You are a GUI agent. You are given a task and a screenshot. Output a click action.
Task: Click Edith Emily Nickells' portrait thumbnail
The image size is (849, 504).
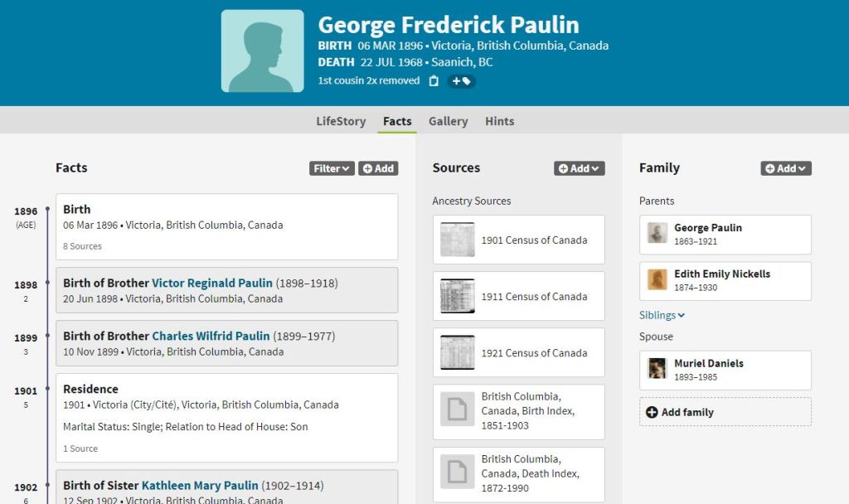click(x=657, y=280)
